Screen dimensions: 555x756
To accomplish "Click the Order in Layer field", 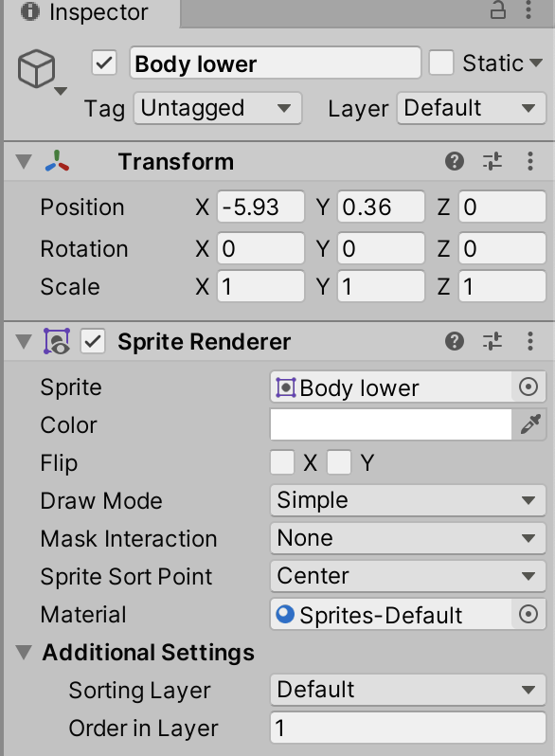I will tap(408, 728).
